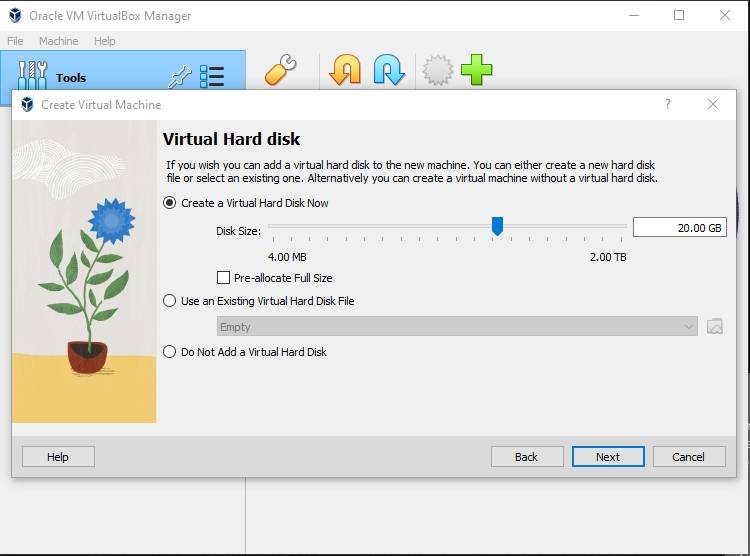Click the Help button in dialog
Image resolution: width=750 pixels, height=556 pixels.
pyautogui.click(x=58, y=457)
